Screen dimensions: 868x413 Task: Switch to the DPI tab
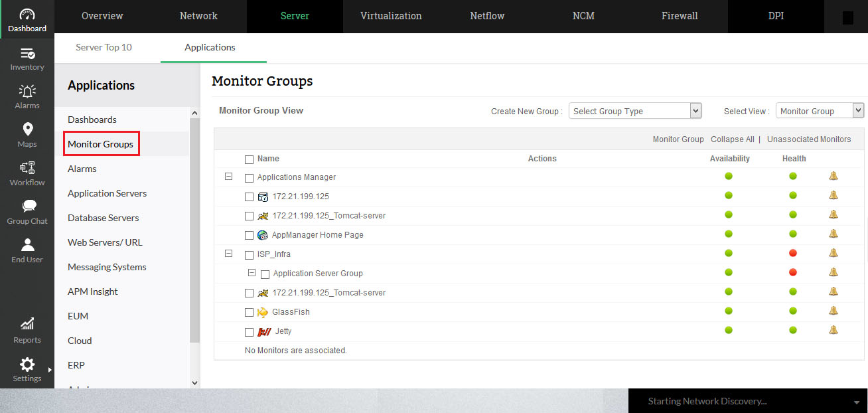point(776,16)
